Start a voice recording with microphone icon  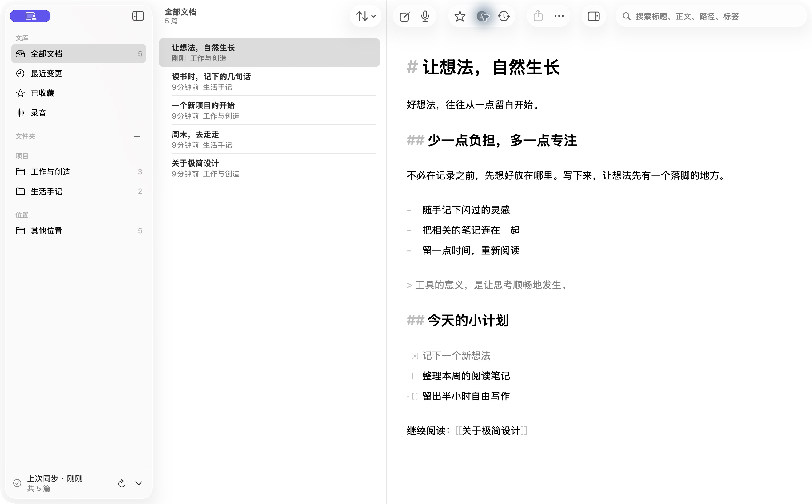click(425, 16)
